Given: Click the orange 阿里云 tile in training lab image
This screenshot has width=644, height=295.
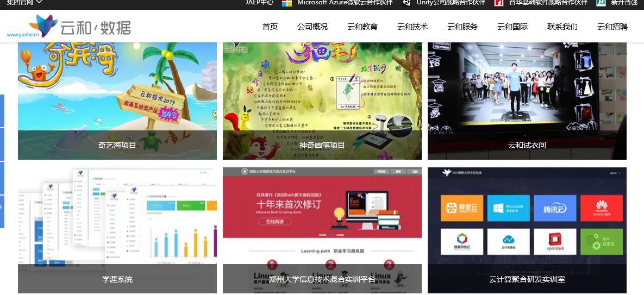Looking at the screenshot, I should click(461, 208).
